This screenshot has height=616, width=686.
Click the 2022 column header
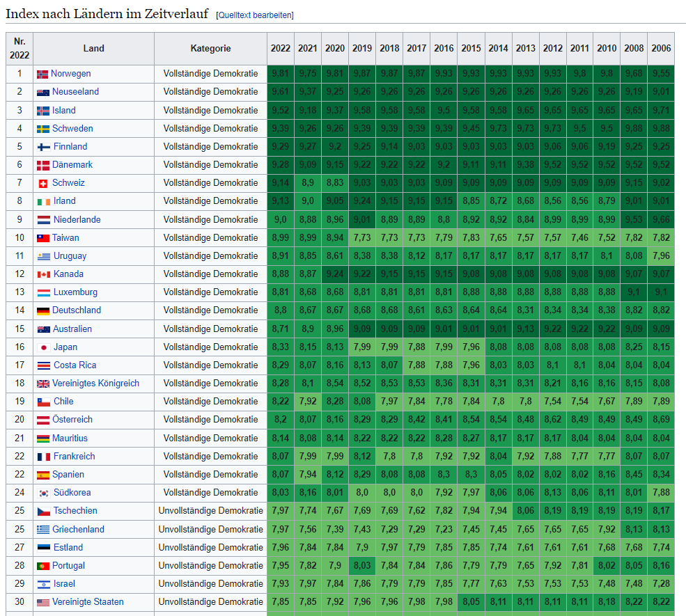(x=281, y=49)
